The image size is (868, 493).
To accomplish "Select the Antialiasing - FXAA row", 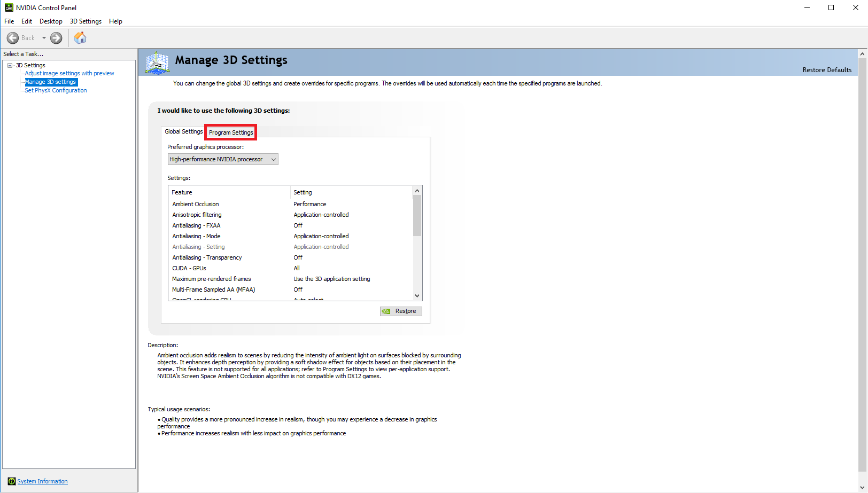I will click(291, 225).
